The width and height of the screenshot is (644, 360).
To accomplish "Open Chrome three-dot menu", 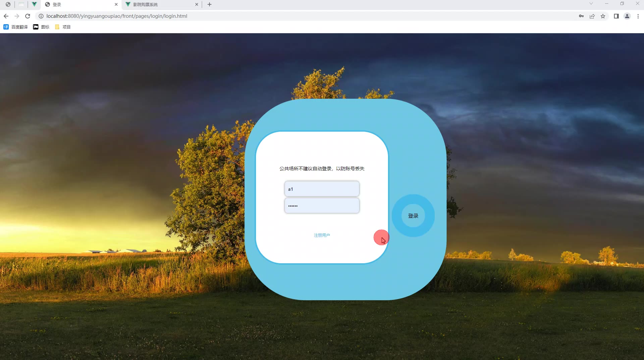I will 638,16.
